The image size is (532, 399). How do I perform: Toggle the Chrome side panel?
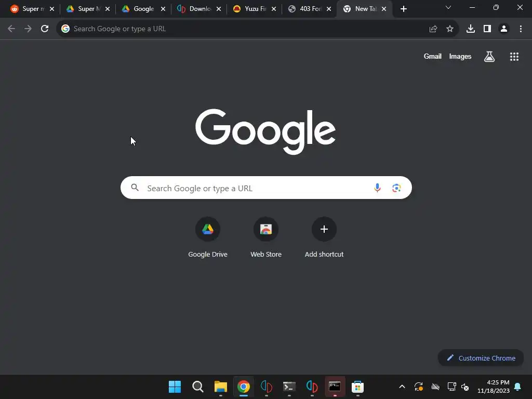coord(487,29)
